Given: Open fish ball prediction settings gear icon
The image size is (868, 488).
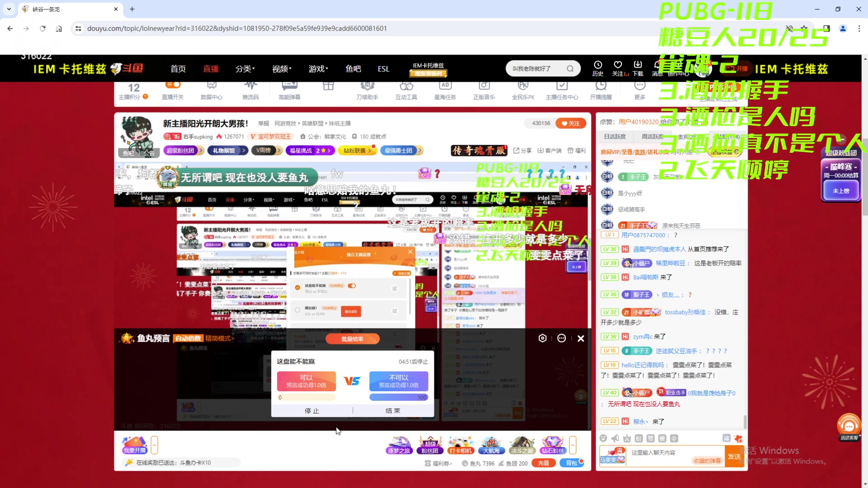Looking at the screenshot, I should [x=542, y=338].
